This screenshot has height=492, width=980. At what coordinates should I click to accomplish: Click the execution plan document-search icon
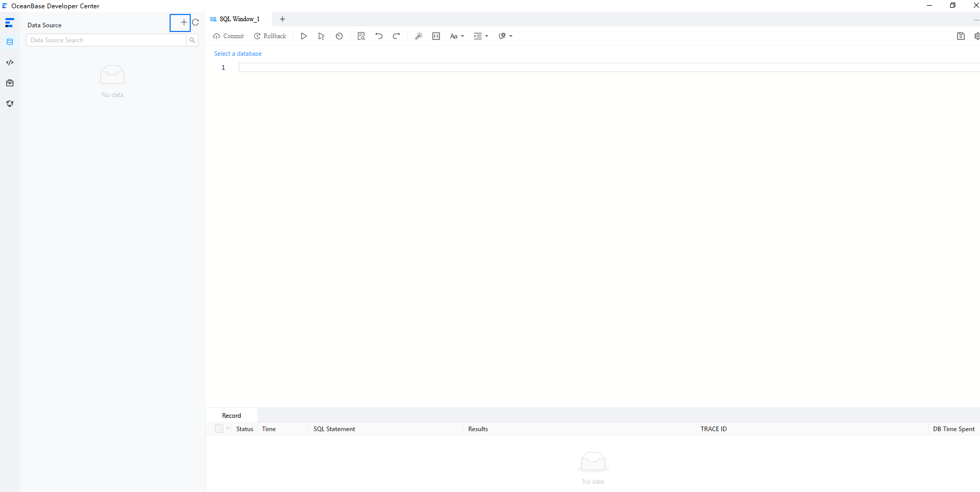[x=361, y=36]
